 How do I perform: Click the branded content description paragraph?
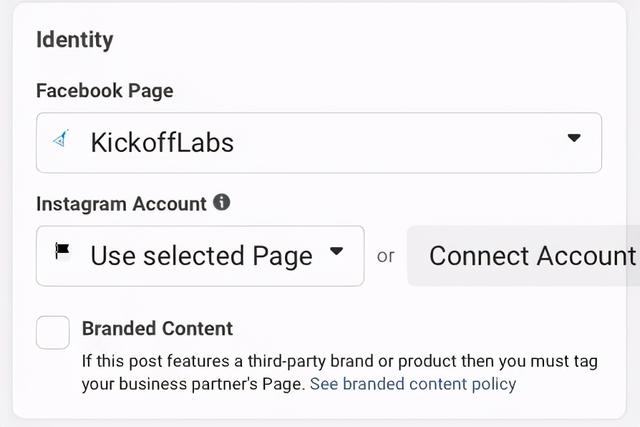point(340,373)
